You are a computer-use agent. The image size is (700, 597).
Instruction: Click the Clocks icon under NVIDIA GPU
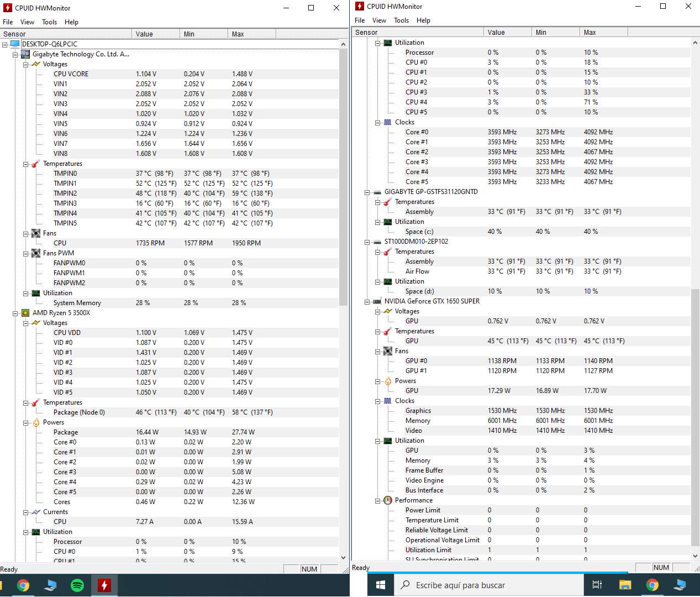tap(388, 401)
